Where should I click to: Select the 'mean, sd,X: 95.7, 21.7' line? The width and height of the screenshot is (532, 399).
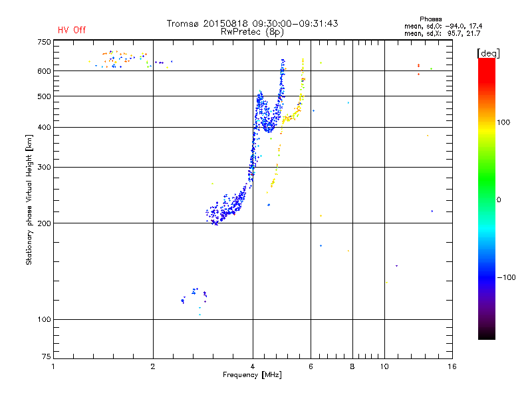[442, 33]
